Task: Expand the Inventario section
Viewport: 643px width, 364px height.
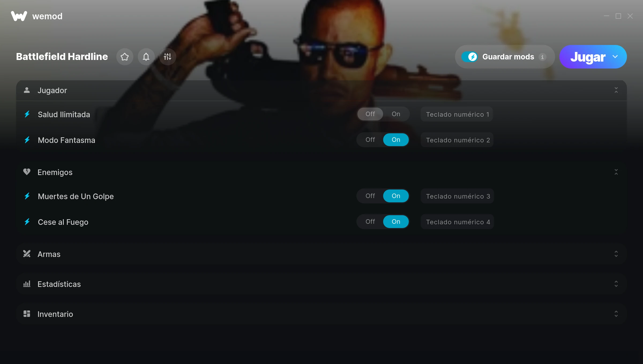Action: click(x=616, y=314)
